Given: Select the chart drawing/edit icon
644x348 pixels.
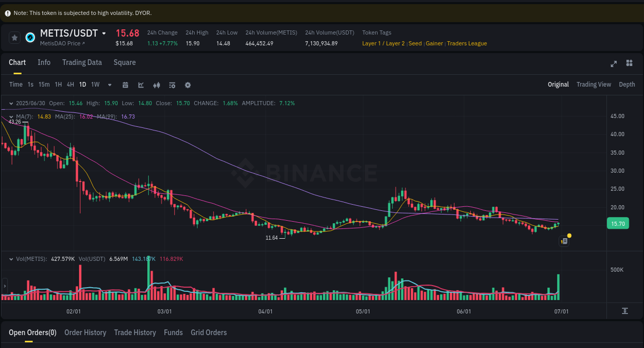Looking at the screenshot, I should 141,85.
